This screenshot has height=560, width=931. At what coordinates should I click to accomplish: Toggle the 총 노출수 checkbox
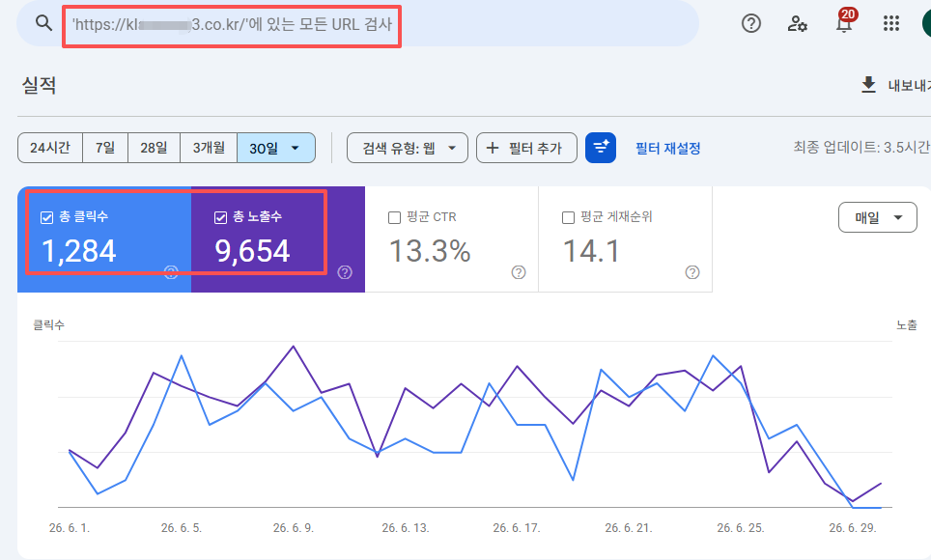(220, 218)
